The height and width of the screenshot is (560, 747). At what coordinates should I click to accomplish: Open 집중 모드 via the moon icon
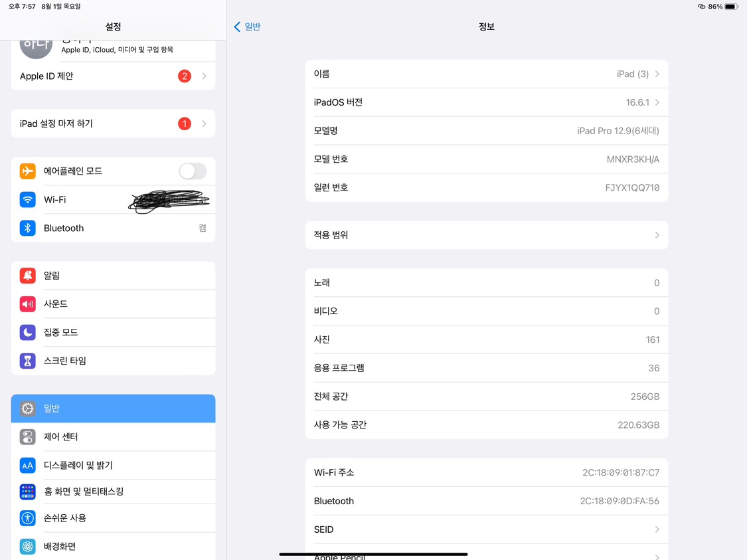coord(27,332)
